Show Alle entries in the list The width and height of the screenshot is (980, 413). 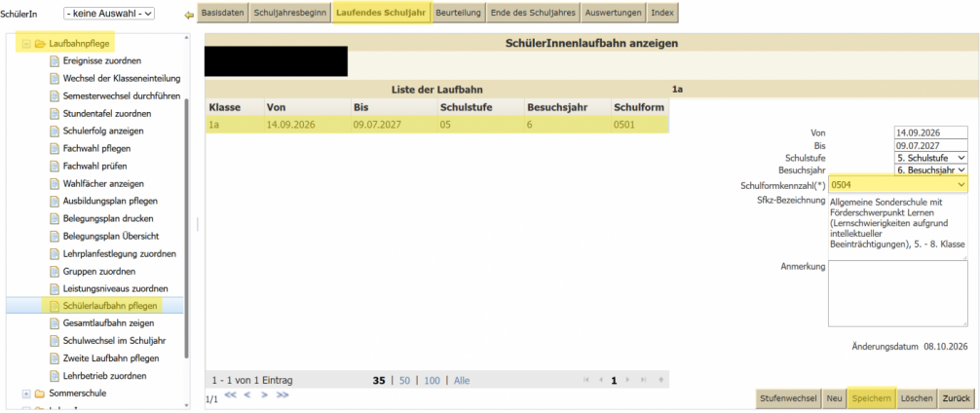pos(462,380)
